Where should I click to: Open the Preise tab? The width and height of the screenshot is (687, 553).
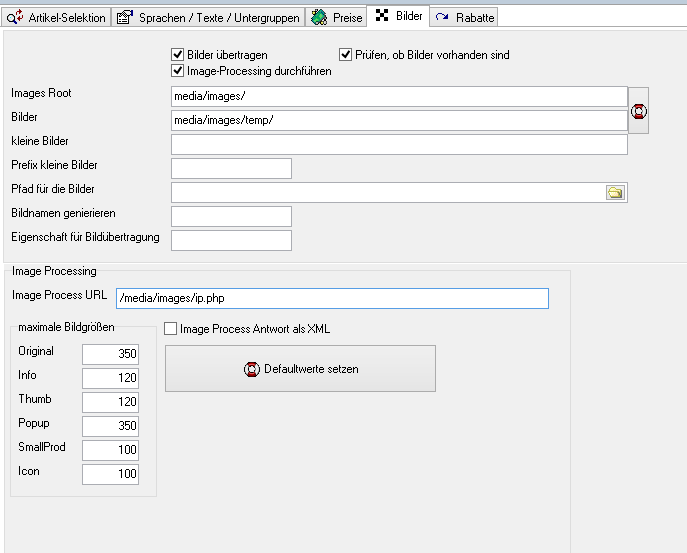(335, 17)
